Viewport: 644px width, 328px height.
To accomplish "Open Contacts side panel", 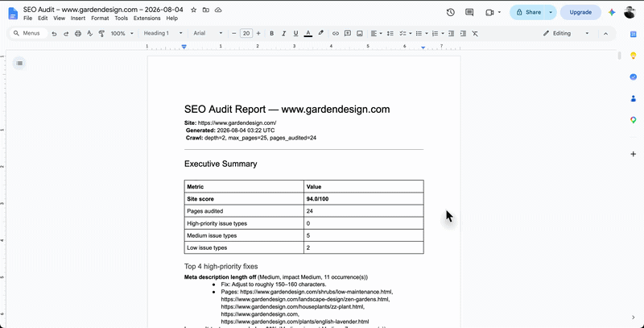I will (633, 98).
